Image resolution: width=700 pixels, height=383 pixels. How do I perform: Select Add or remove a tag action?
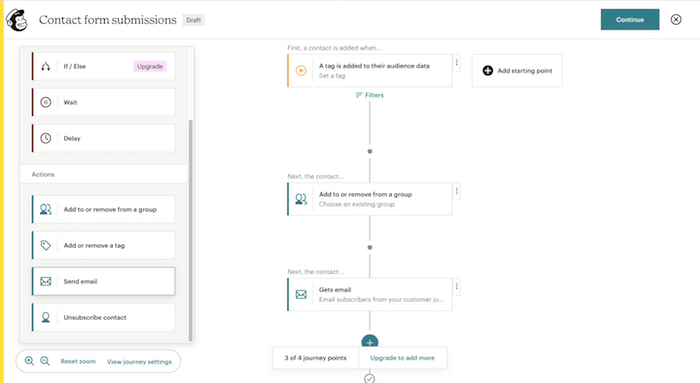(x=103, y=245)
